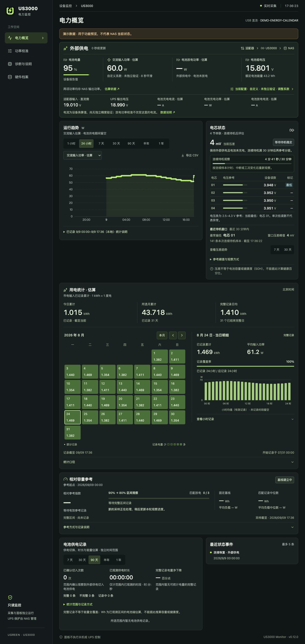Click the sliders icon beside 当前配置
The width and height of the screenshot is (305, 644).
point(232,89)
